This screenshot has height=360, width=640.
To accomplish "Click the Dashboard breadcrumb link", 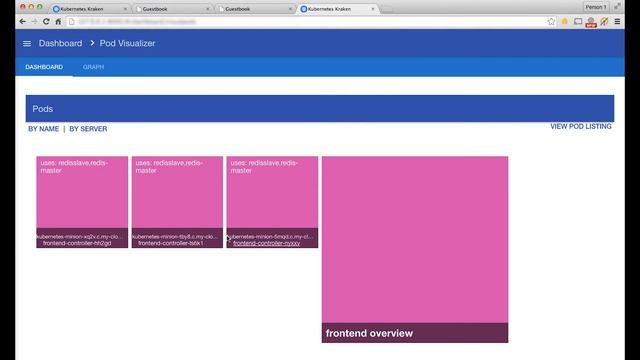I will (60, 43).
